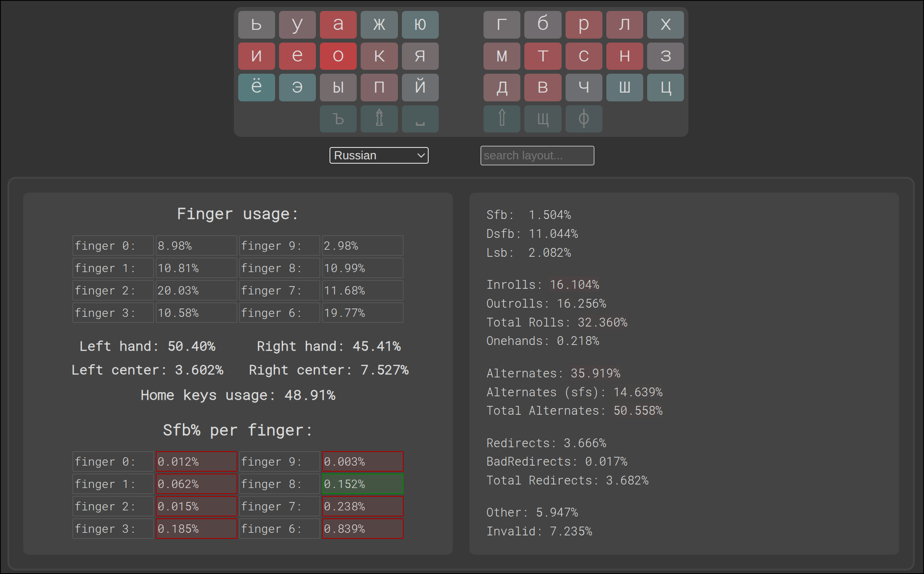Click the х key at top-right

coord(665,25)
